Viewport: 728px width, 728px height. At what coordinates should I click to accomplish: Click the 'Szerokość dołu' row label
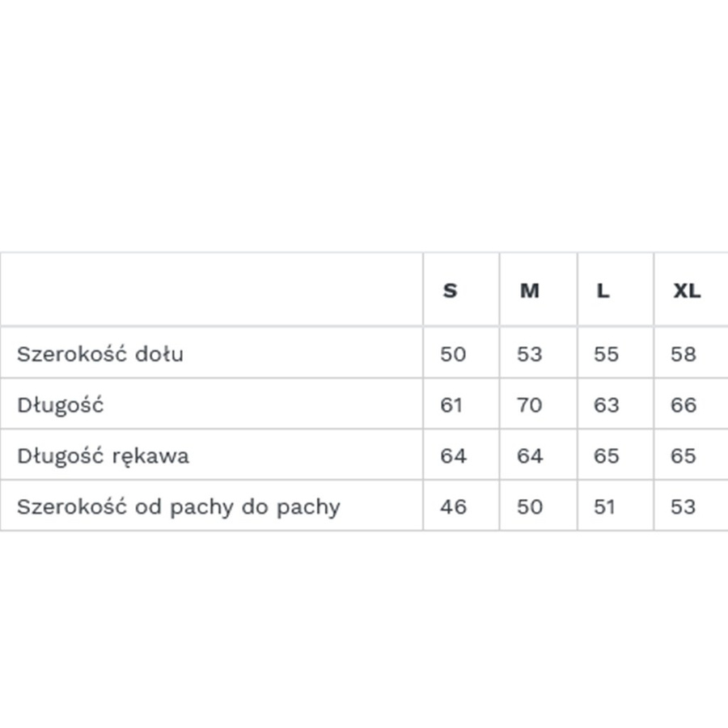coord(100,353)
